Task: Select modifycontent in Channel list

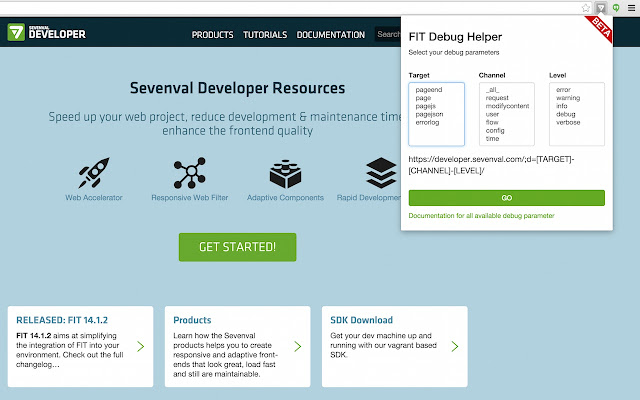Action: coord(507,106)
